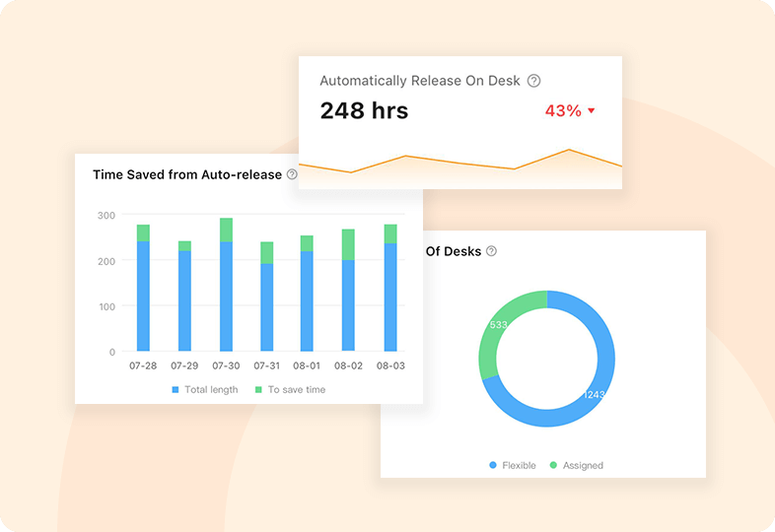The width and height of the screenshot is (775, 532).
Task: Click the Time Saved from Auto-release title
Action: (187, 174)
